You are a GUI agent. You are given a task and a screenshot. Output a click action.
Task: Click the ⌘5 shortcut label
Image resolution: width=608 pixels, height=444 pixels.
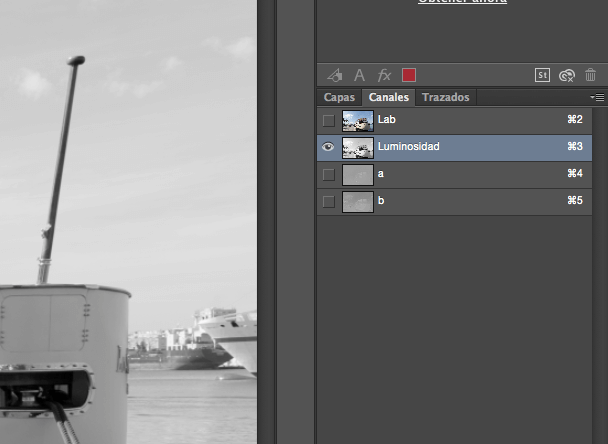(x=575, y=200)
